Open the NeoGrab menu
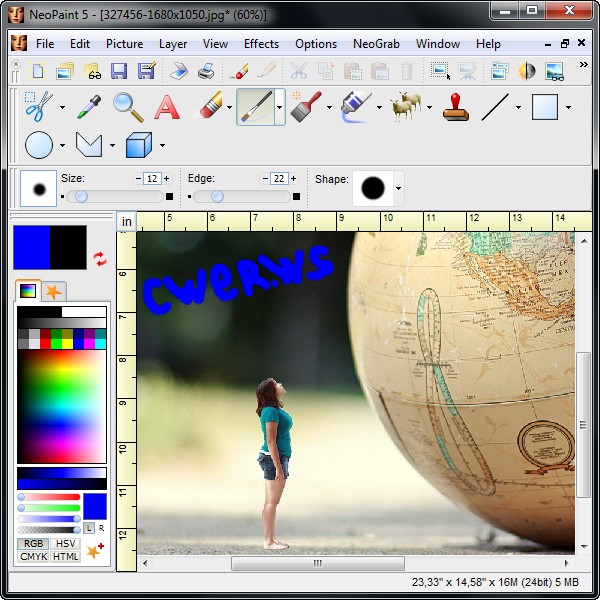 click(375, 44)
